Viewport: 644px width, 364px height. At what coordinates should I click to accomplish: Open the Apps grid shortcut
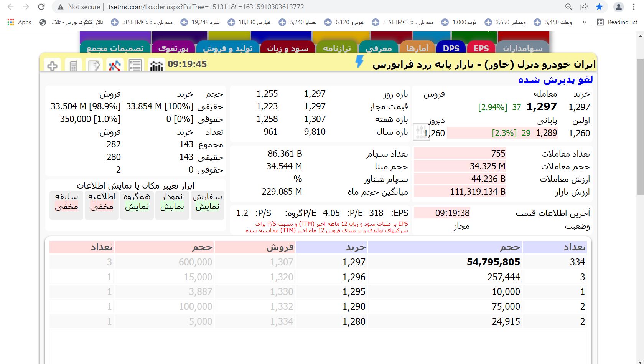[x=19, y=22]
